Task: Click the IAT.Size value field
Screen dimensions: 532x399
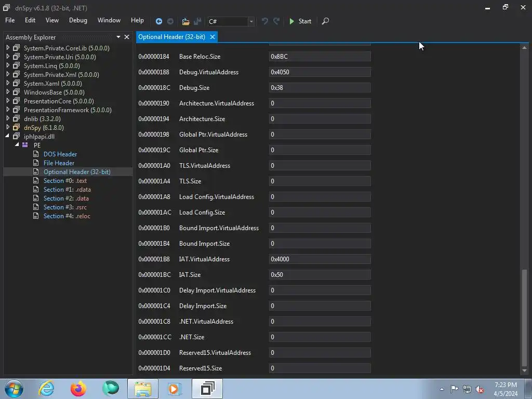Action: pos(320,274)
